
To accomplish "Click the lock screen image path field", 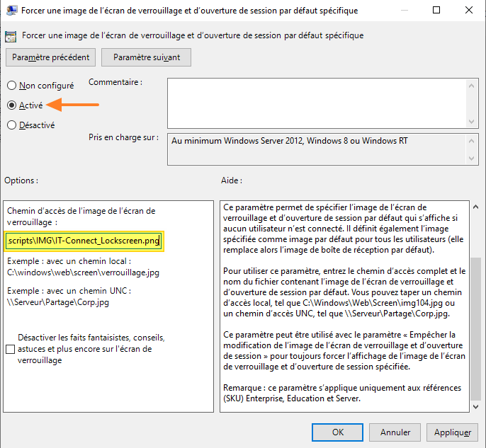I will coord(84,241).
